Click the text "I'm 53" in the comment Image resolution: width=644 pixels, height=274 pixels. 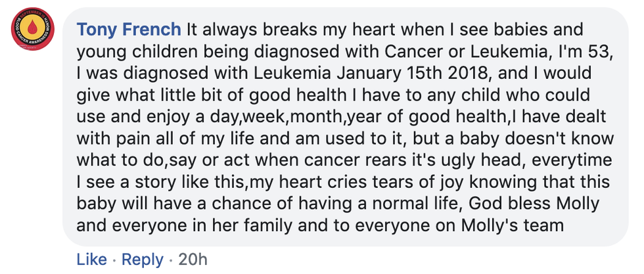point(587,51)
